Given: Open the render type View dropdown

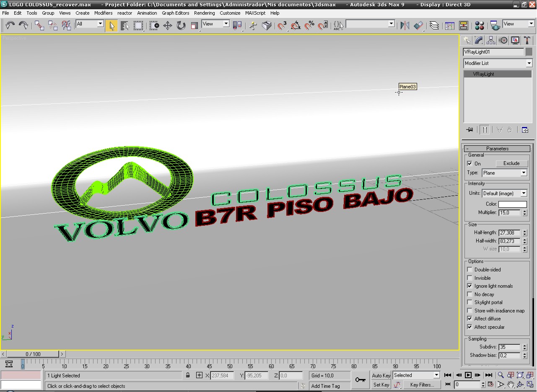Looking at the screenshot, I should (x=519, y=24).
